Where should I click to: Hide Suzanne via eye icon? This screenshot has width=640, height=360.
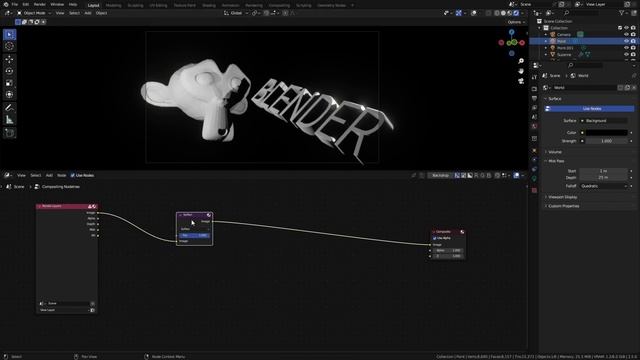click(x=626, y=54)
